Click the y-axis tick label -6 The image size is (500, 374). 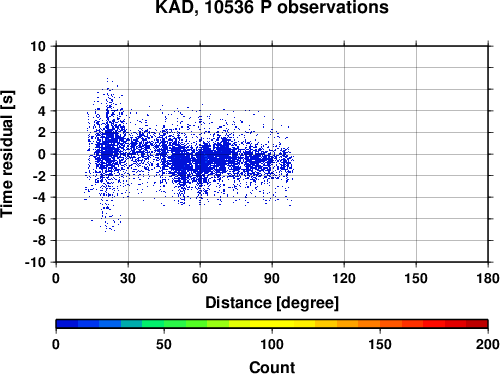(39, 219)
